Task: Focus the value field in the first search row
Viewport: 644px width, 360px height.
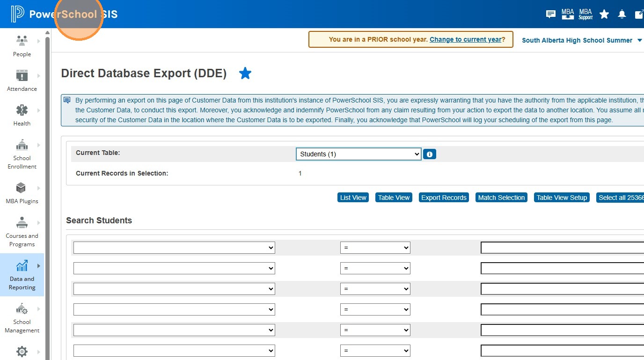Action: click(x=562, y=248)
